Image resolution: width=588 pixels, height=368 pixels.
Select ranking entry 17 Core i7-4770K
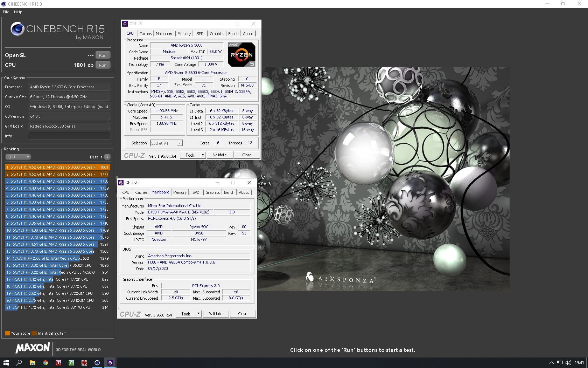(x=57, y=279)
